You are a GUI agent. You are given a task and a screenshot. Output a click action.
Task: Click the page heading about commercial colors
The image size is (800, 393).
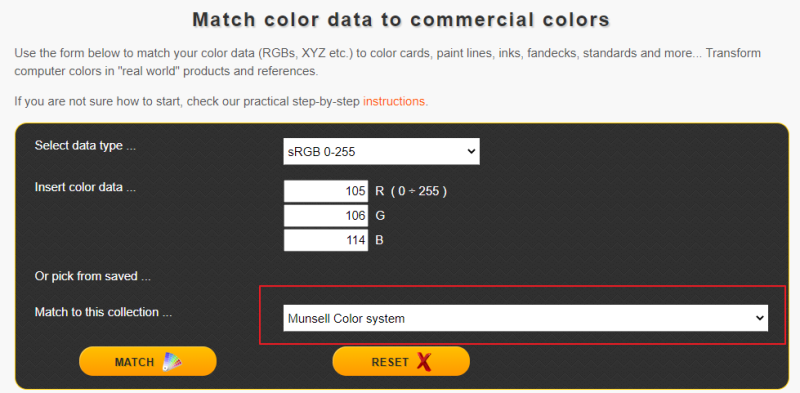pyautogui.click(x=401, y=20)
